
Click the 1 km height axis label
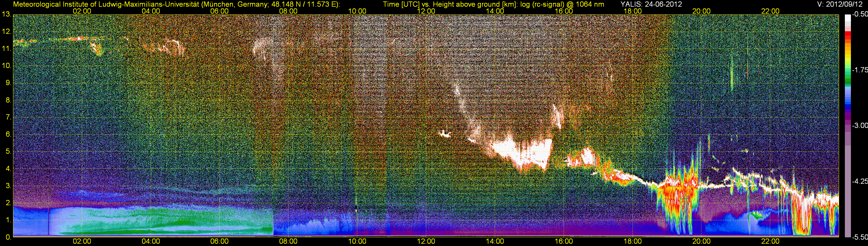tap(8, 220)
